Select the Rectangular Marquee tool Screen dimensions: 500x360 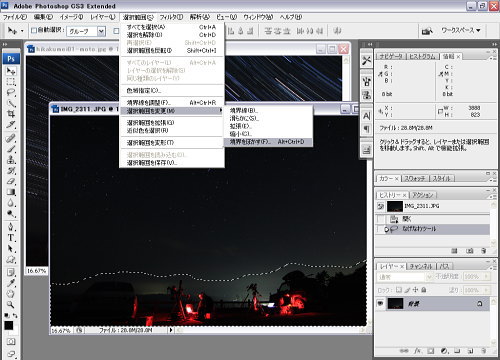click(x=11, y=82)
